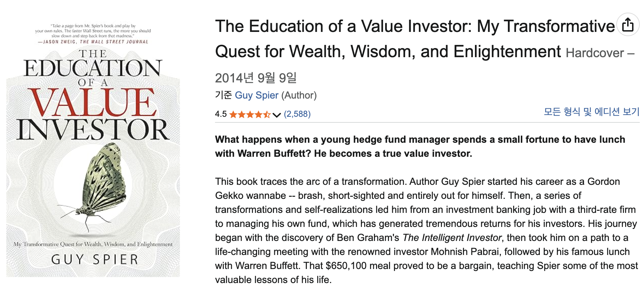The width and height of the screenshot is (644, 289).
Task: Click the '기준' label before the author name
Action: point(223,95)
